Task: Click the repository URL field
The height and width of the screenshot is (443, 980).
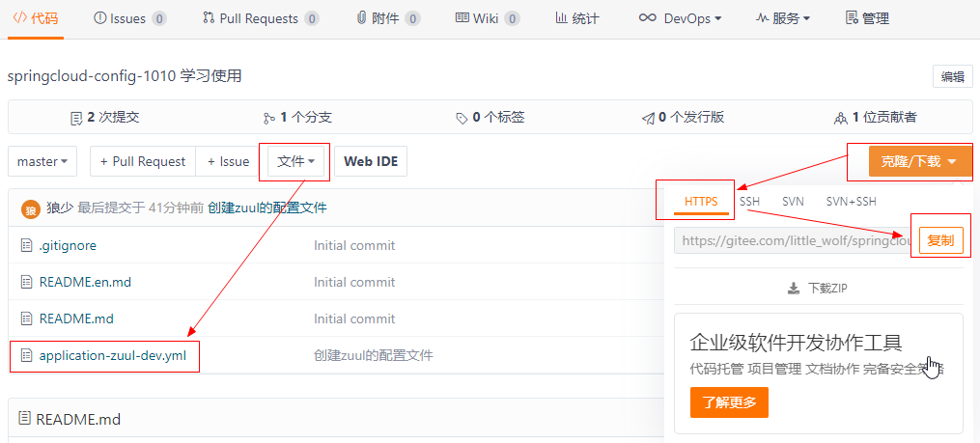Action: click(x=795, y=240)
